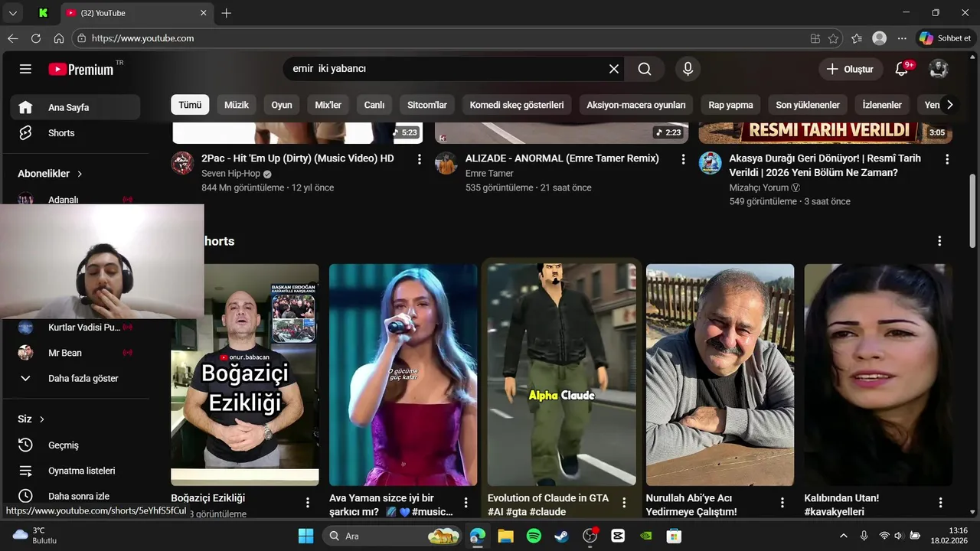
Task: Open the browser three-dot settings menu
Action: click(x=902, y=38)
